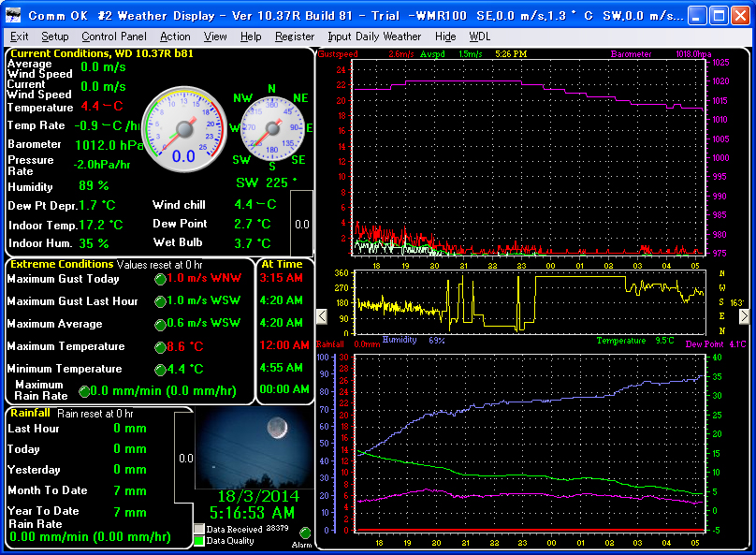Click the Data Received indicator box
This screenshot has height=555, width=756.
(199, 529)
